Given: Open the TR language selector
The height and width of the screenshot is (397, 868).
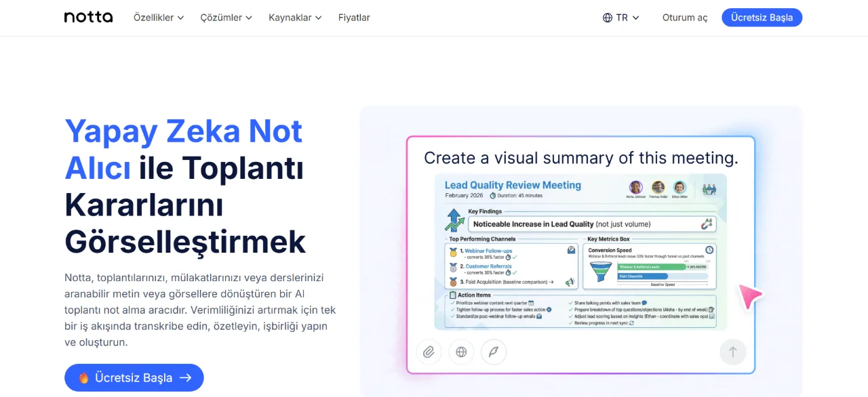Looking at the screenshot, I should point(621,18).
